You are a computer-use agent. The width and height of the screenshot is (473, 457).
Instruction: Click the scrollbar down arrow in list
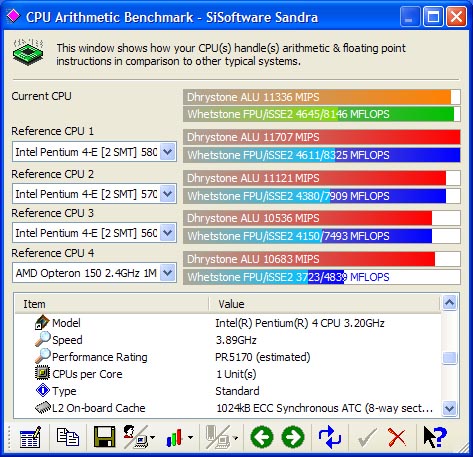coord(450,408)
